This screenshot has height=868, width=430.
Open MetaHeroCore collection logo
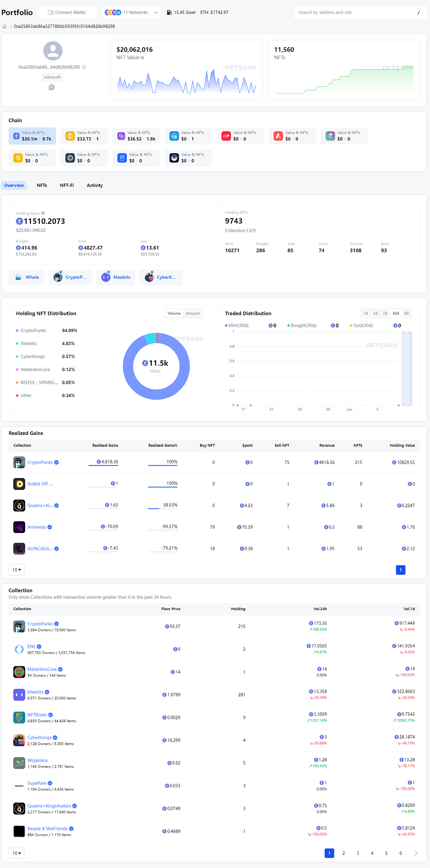point(19,672)
